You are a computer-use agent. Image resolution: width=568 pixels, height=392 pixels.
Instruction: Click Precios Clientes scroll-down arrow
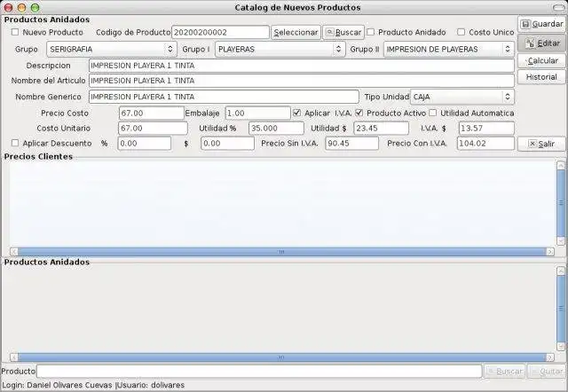561,241
